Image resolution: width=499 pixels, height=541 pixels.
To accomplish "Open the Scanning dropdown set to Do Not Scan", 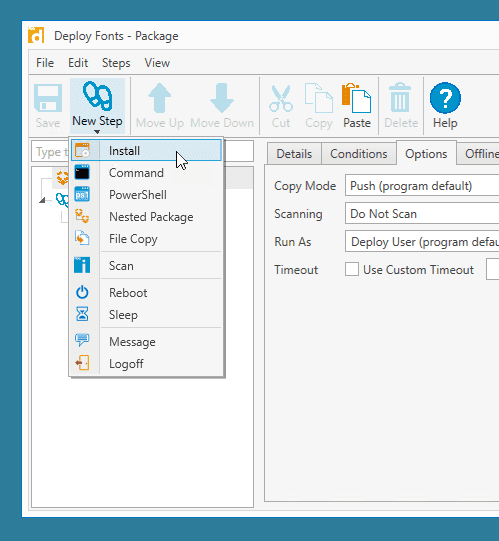I will click(x=422, y=214).
